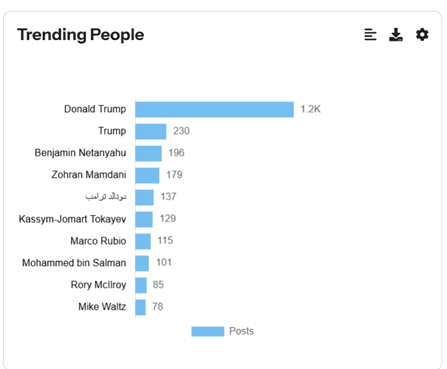Click the Posts legend color swatch

click(x=208, y=331)
